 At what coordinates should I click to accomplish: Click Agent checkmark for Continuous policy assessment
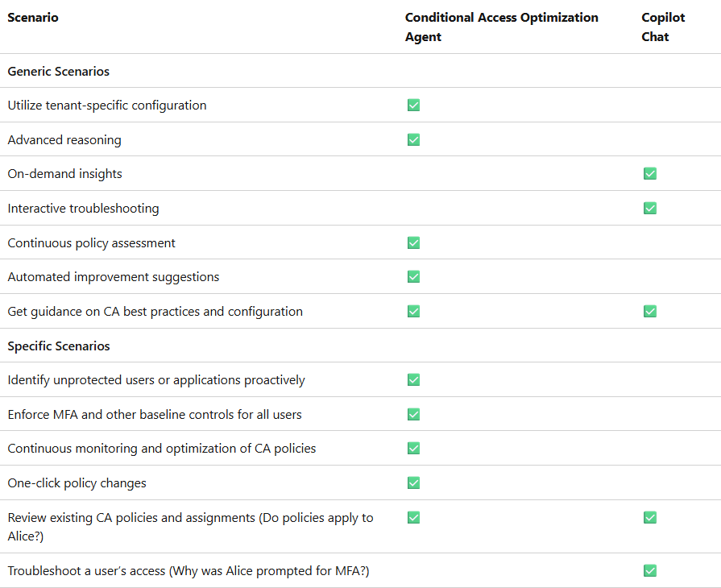point(413,242)
